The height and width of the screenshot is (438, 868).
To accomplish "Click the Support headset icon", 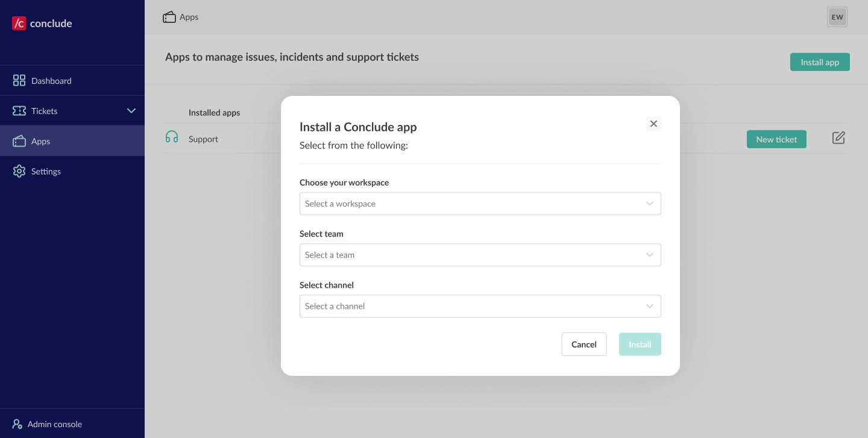I will [172, 138].
